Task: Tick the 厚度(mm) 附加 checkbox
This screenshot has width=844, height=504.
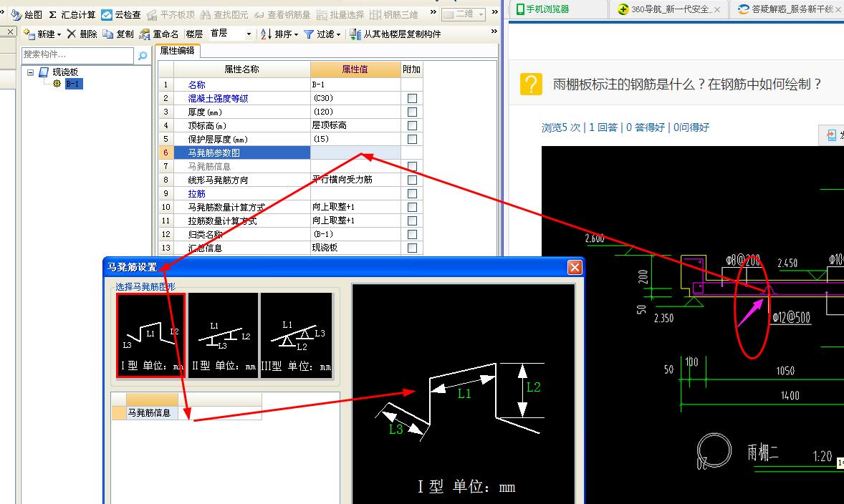Action: tap(412, 112)
